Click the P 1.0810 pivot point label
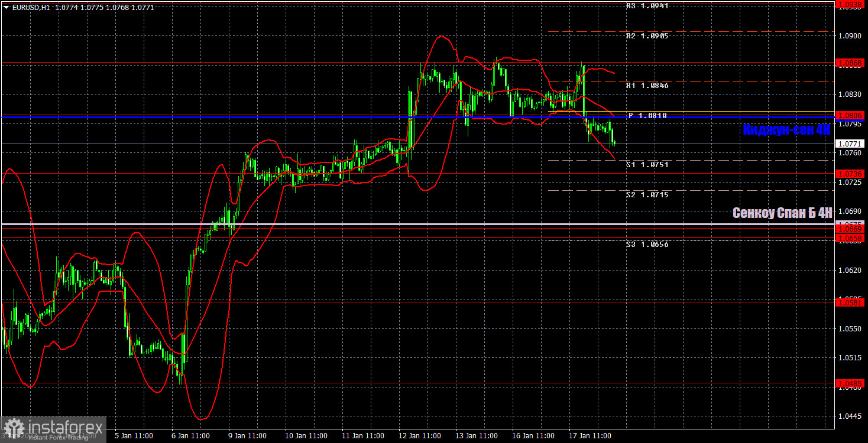 coord(647,116)
